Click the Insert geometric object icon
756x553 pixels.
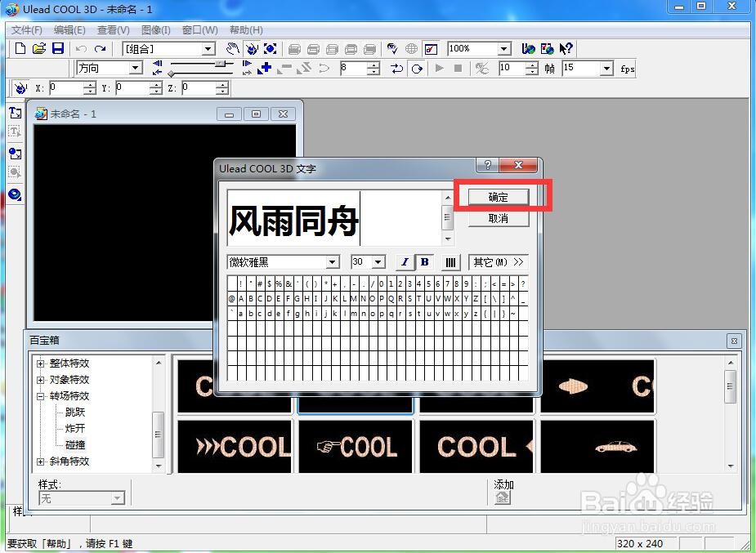coord(15,194)
